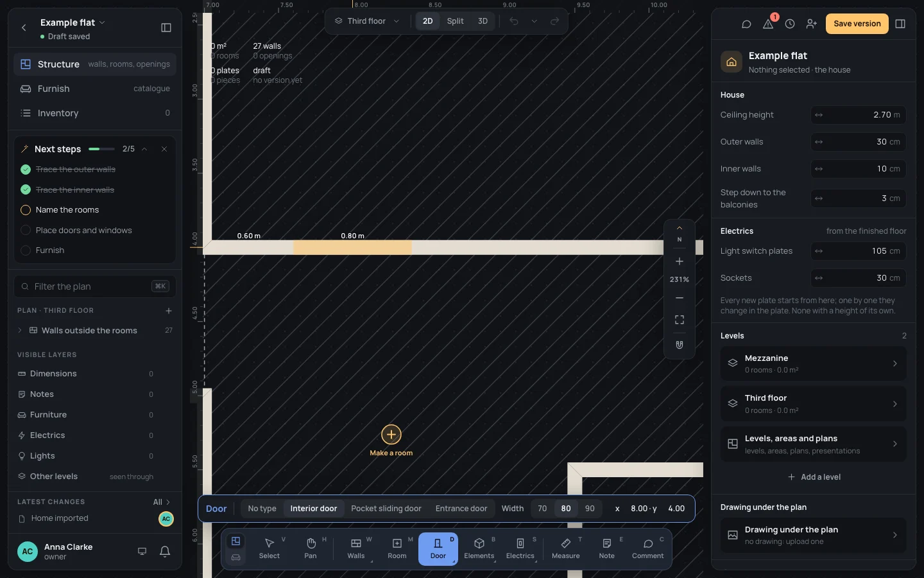Select the 90 door width option
The image size is (924, 578).
(590, 509)
